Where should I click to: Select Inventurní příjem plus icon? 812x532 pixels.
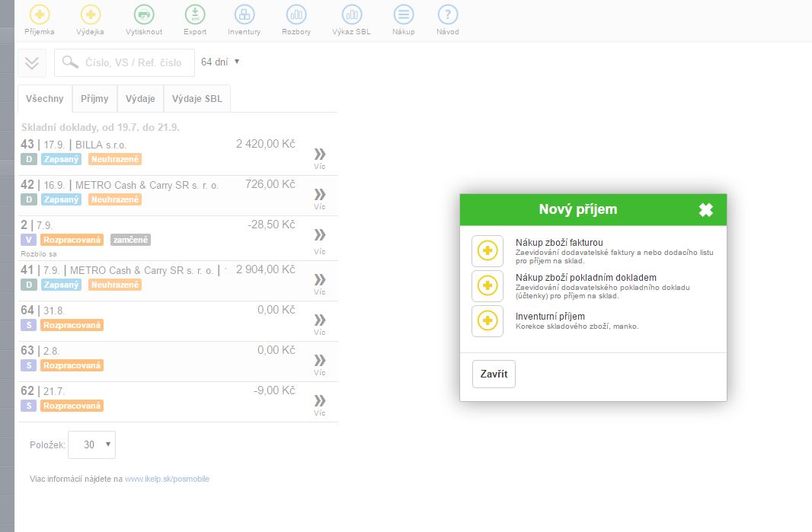(x=488, y=320)
